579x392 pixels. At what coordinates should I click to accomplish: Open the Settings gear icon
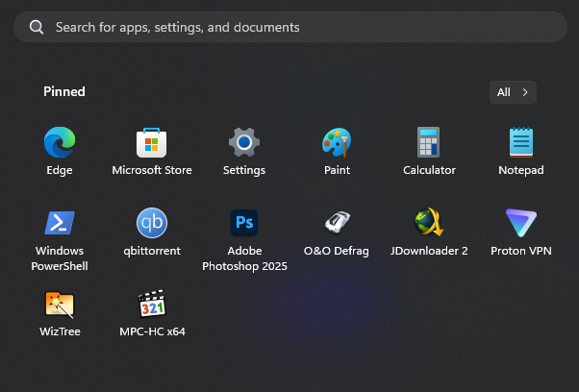click(244, 142)
